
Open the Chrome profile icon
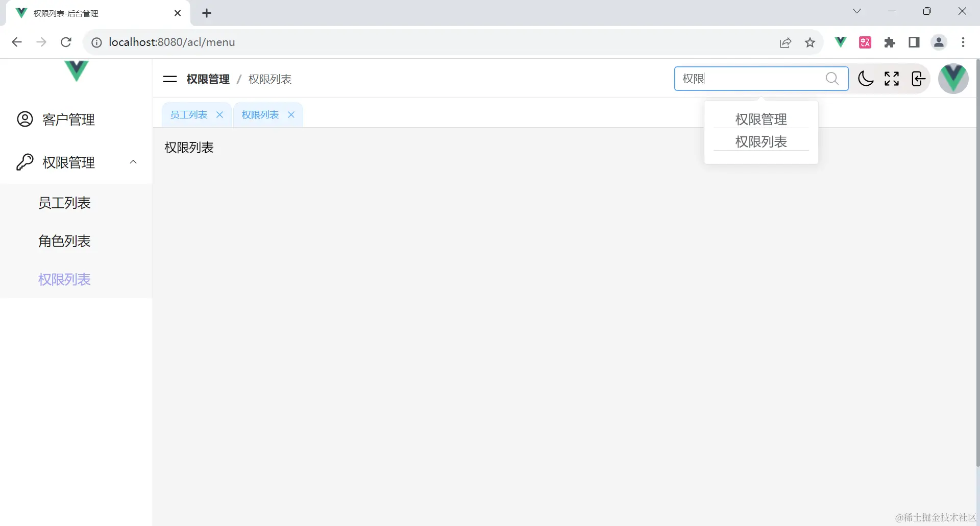click(939, 42)
